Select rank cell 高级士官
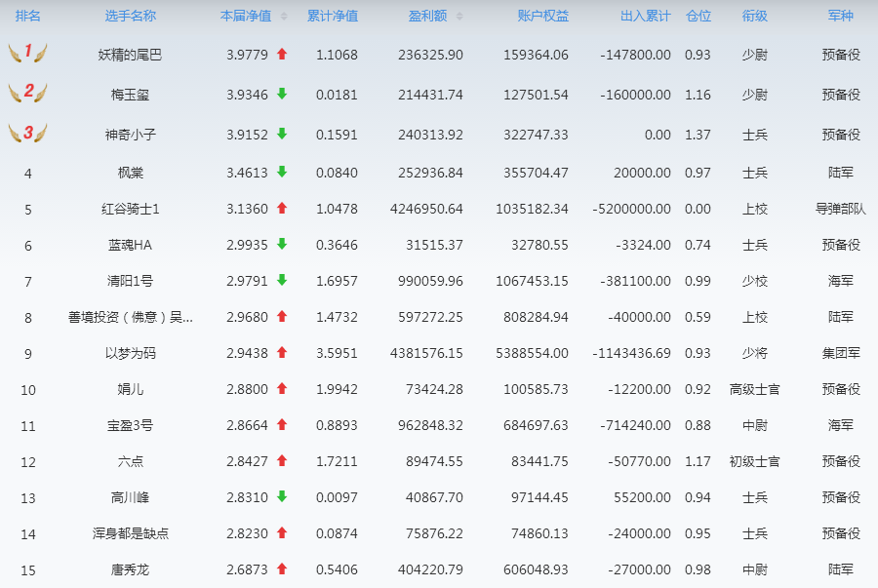Viewport: 878px width, 588px height. click(x=754, y=389)
